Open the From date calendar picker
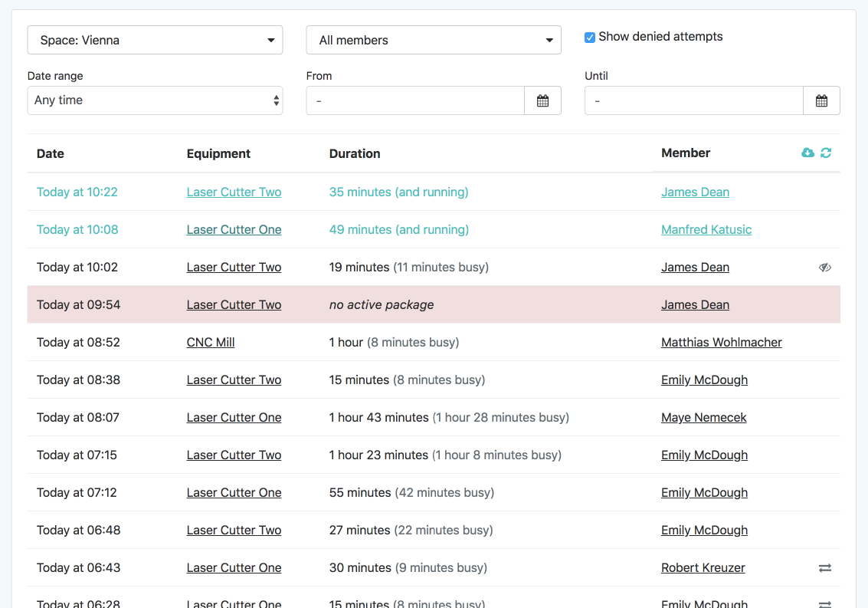Screen dimensions: 868x608 coord(542,100)
